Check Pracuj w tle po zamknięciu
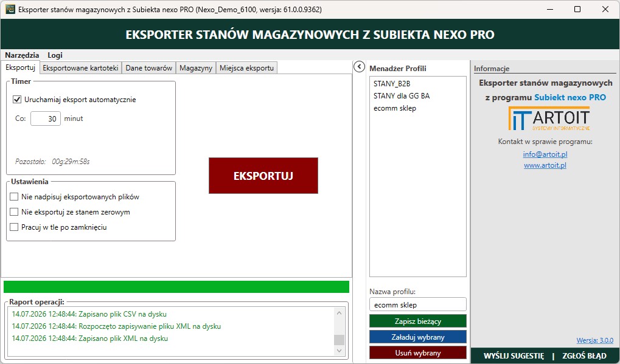This screenshot has width=620, height=364. (x=14, y=227)
